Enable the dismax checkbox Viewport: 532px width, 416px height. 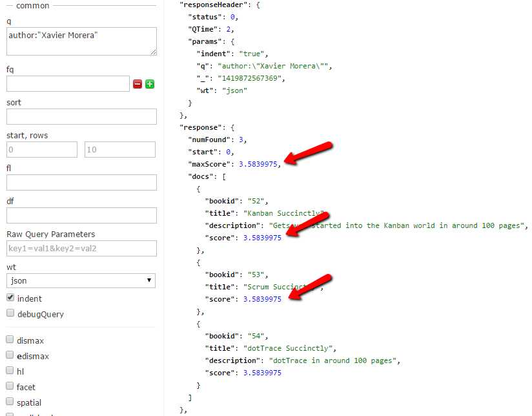tap(10, 340)
